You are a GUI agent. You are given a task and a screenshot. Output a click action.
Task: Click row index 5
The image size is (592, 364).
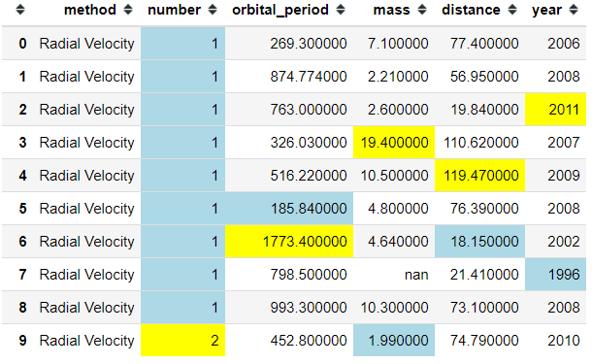pos(22,209)
